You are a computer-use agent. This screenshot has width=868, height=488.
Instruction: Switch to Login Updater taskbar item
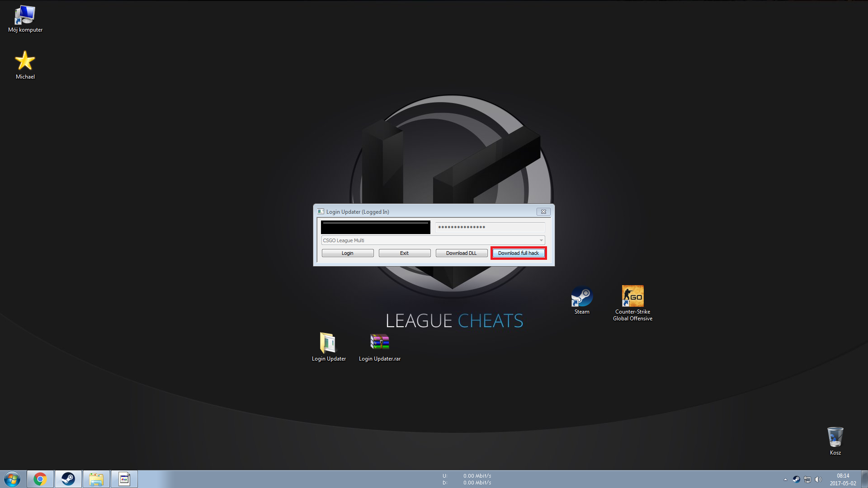(x=124, y=479)
